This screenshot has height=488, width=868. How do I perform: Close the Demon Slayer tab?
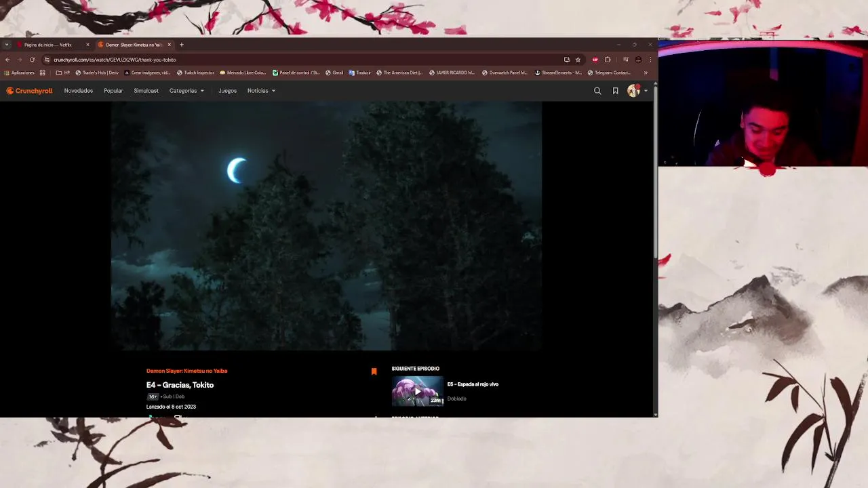click(170, 45)
